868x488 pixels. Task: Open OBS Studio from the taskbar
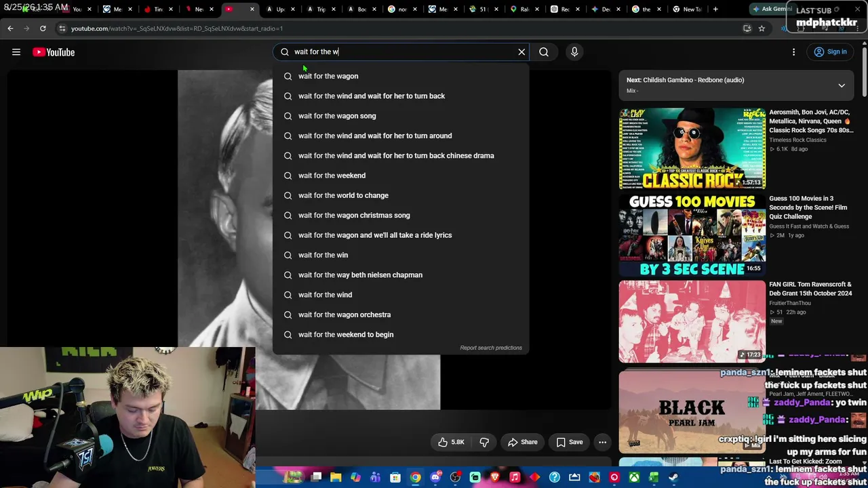pos(455,477)
